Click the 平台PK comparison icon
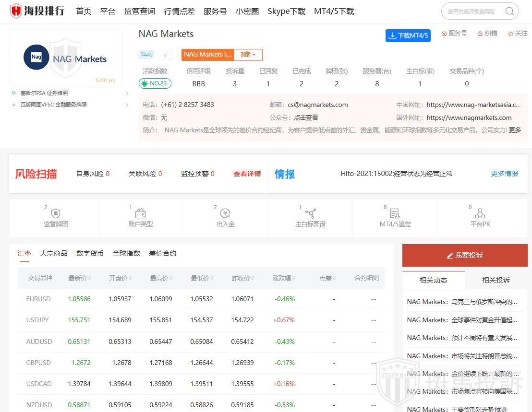This screenshot has height=412, width=532. [480, 214]
